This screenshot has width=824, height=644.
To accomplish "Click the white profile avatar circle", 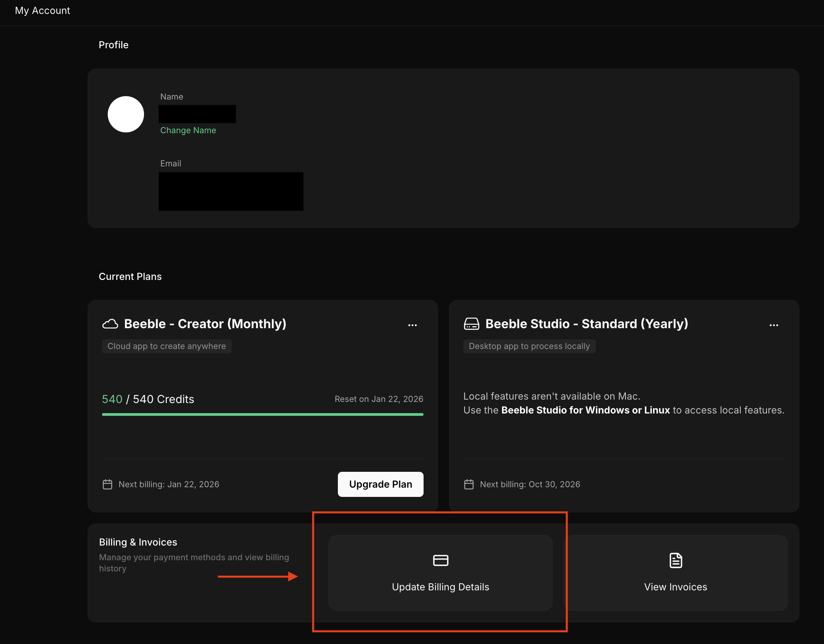I will [126, 114].
